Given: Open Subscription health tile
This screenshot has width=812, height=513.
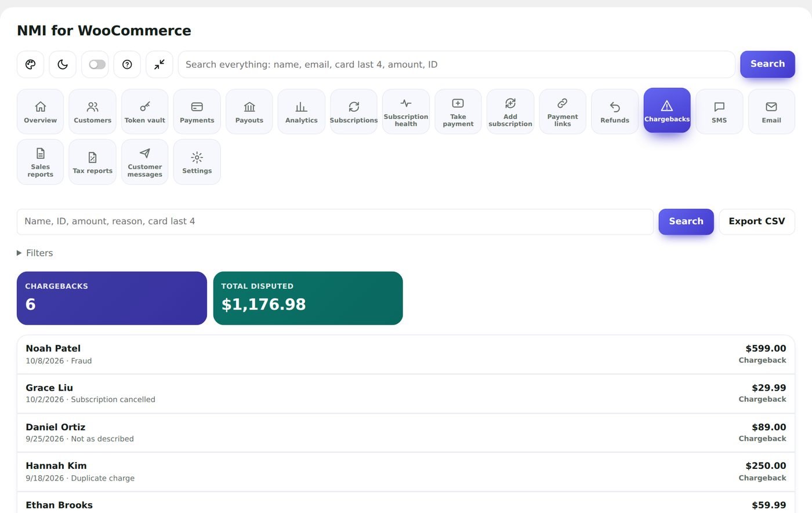Looking at the screenshot, I should 406,111.
